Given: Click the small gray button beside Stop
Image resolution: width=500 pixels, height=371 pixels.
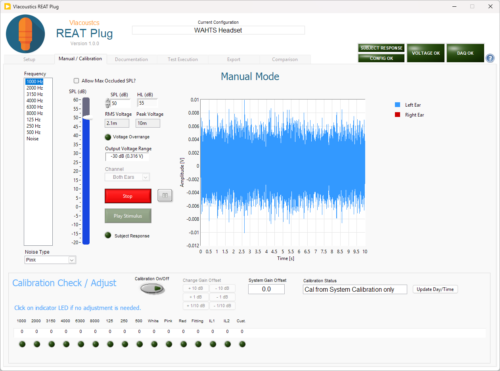Looking at the screenshot, I should tap(165, 195).
